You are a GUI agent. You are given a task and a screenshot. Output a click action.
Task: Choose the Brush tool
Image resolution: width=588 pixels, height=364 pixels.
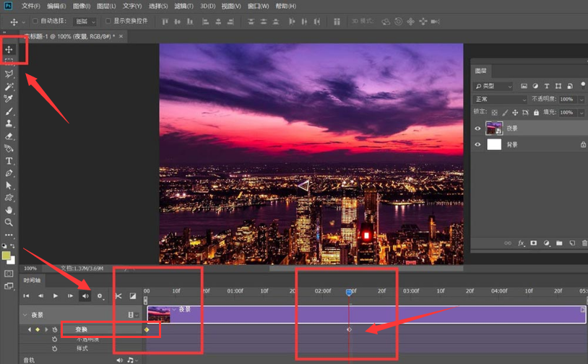coord(9,111)
